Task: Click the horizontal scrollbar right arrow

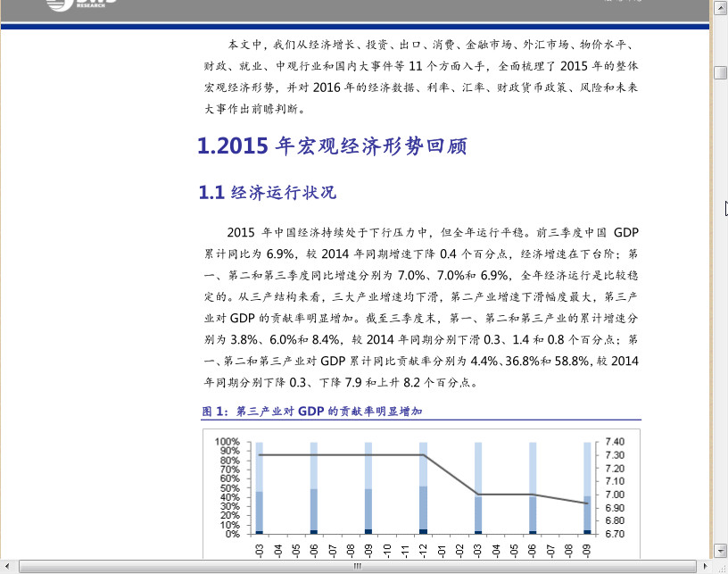Action: coord(705,566)
